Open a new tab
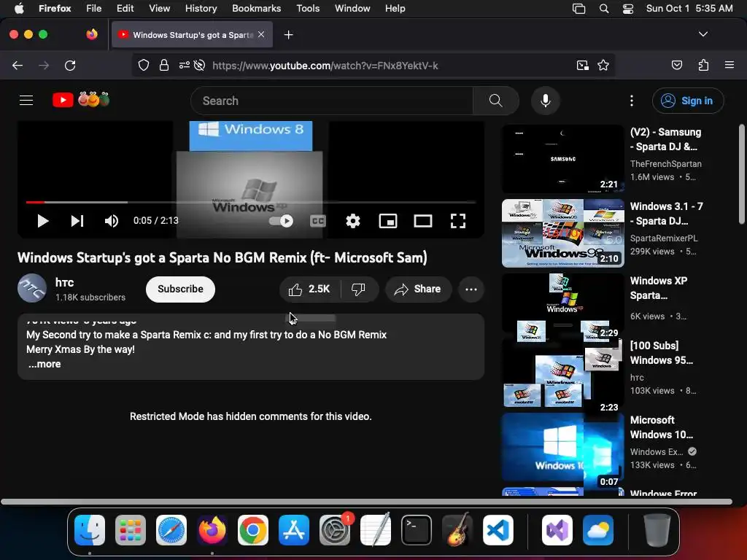Image resolution: width=747 pixels, height=560 pixels. click(288, 35)
